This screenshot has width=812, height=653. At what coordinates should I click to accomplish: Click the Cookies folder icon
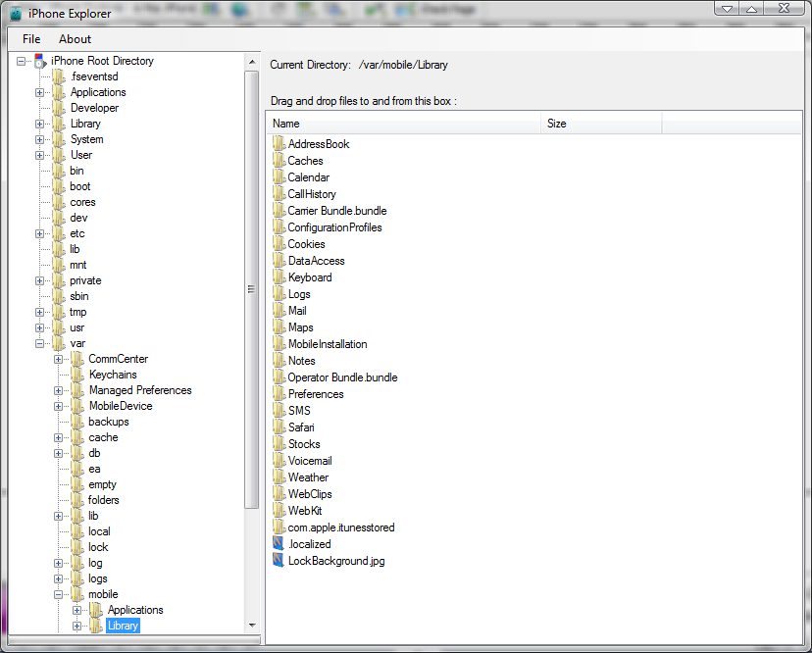[279, 243]
